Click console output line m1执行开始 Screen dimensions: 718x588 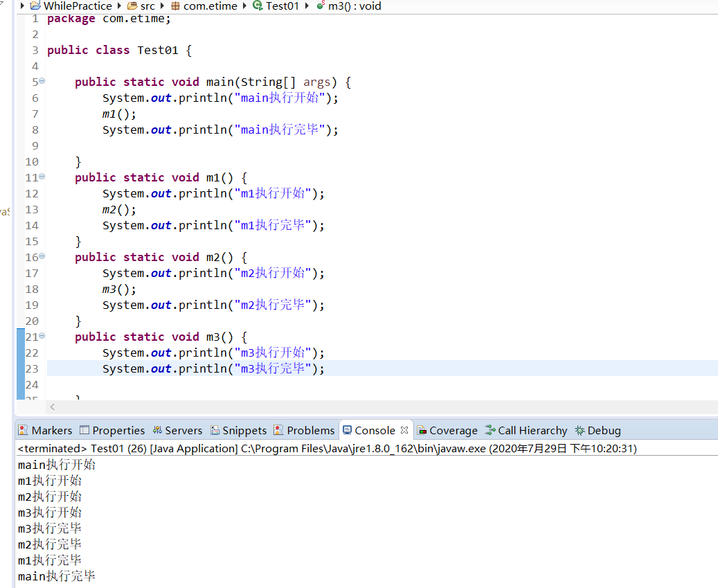pyautogui.click(x=50, y=481)
